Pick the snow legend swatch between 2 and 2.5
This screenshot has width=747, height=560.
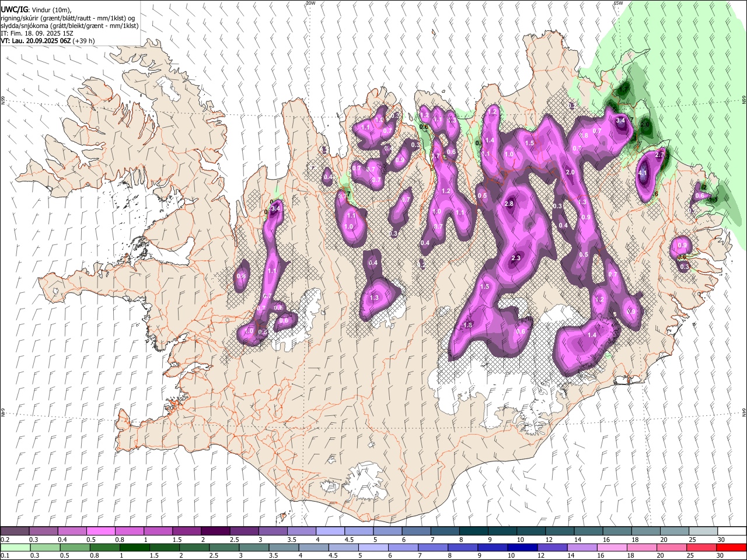pos(215,531)
